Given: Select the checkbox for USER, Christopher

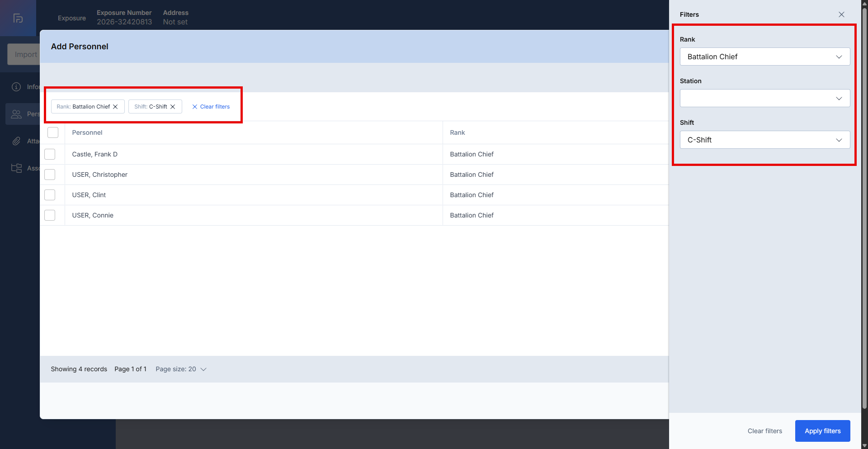Looking at the screenshot, I should 50,175.
